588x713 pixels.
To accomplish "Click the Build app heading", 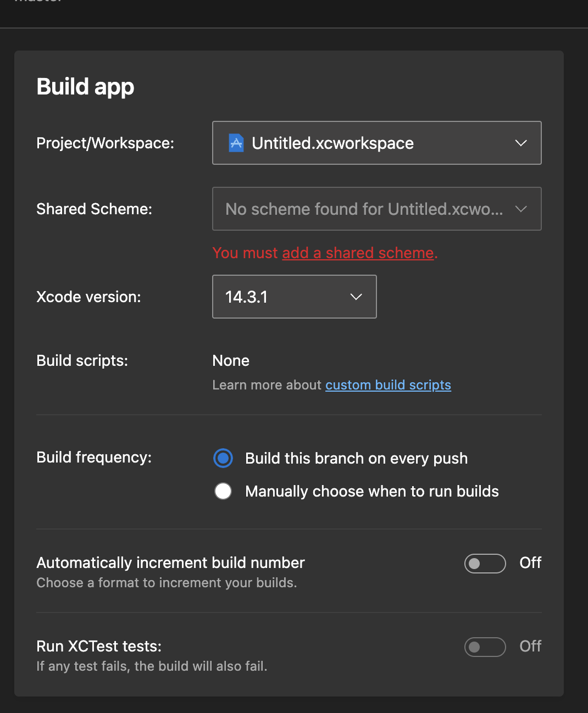I will (x=85, y=86).
